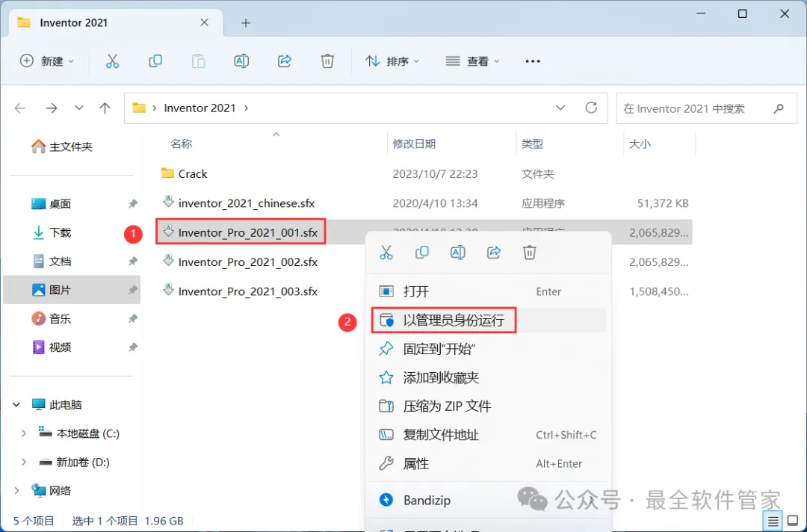Choose 固定到"开始" in the context menu

pyautogui.click(x=489, y=350)
